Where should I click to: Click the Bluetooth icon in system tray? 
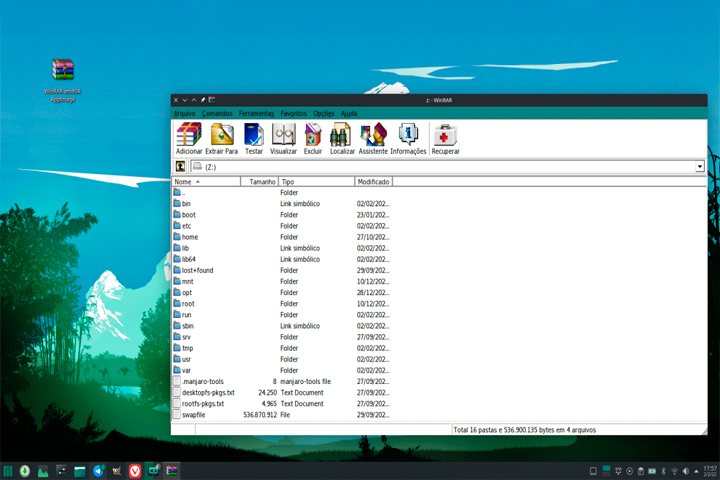click(x=663, y=471)
